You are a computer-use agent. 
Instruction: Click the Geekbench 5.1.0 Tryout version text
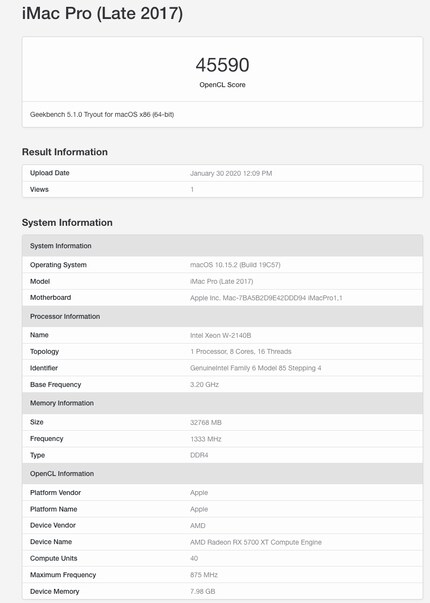coord(102,115)
